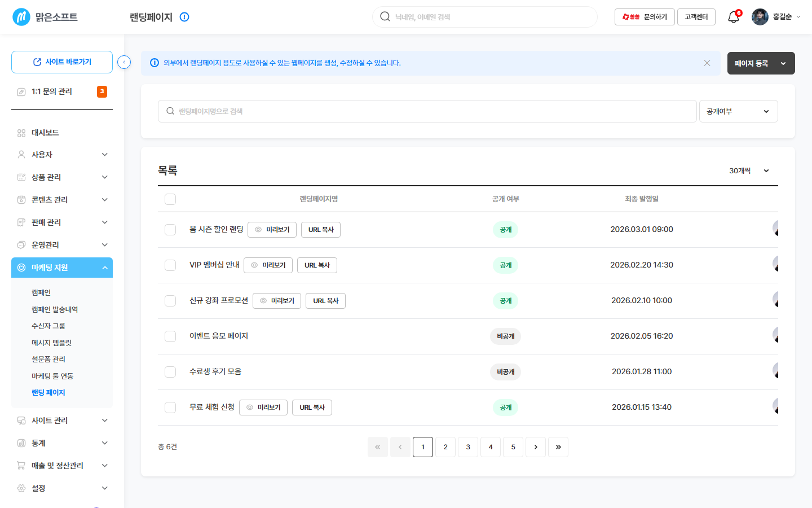This screenshot has height=508, width=812.
Task: Click the 상품 관리 sidebar icon
Action: point(21,177)
